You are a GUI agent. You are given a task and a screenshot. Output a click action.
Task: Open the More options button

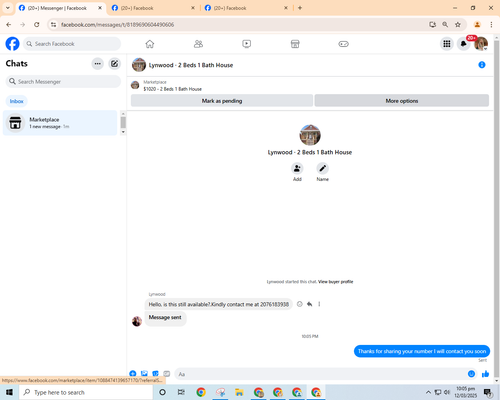tap(402, 101)
